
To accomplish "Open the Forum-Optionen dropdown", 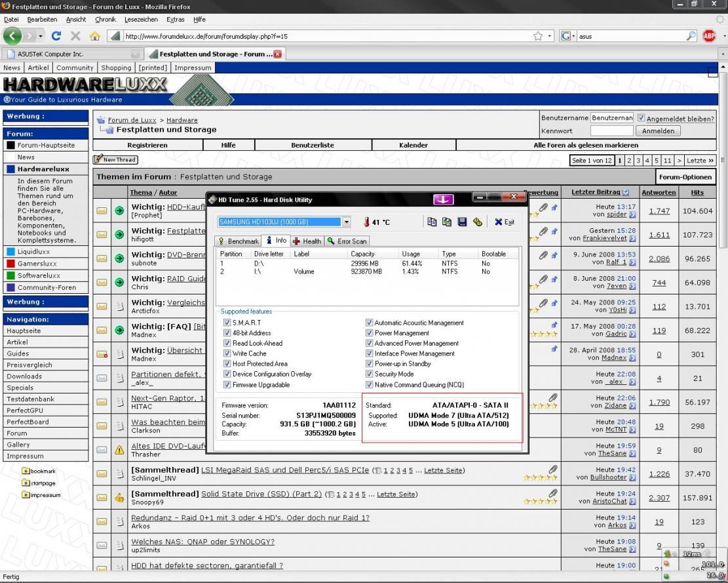I will pyautogui.click(x=685, y=177).
